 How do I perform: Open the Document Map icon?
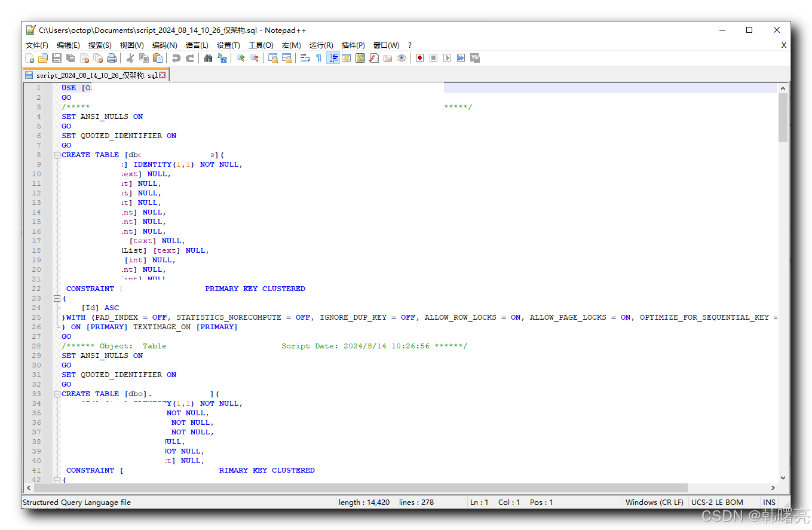360,58
